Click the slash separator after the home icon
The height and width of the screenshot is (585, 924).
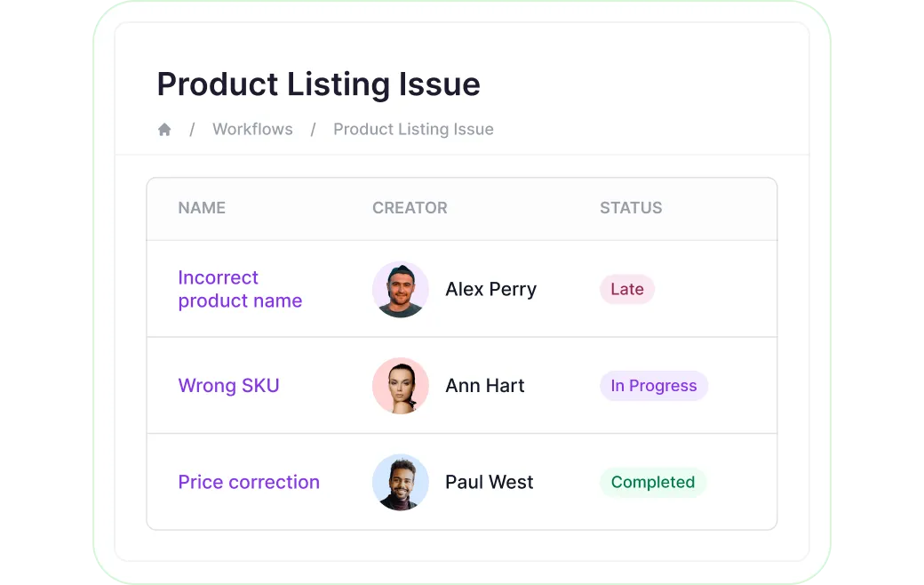pyautogui.click(x=192, y=129)
